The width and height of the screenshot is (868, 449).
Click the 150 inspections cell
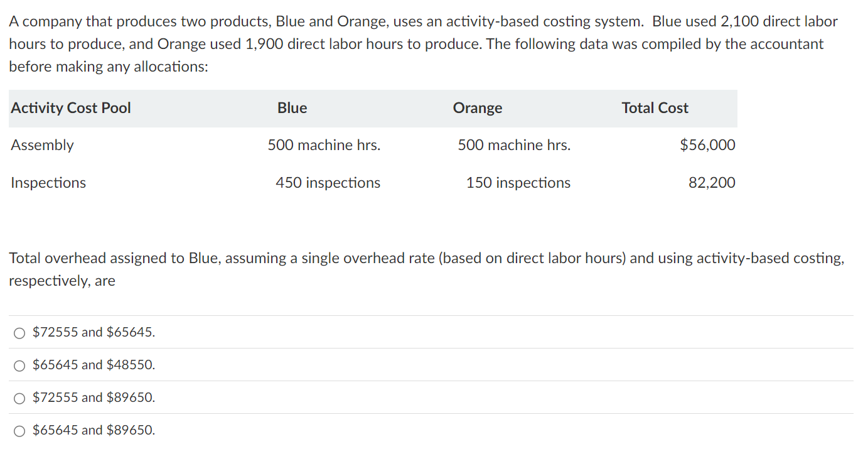(x=518, y=183)
